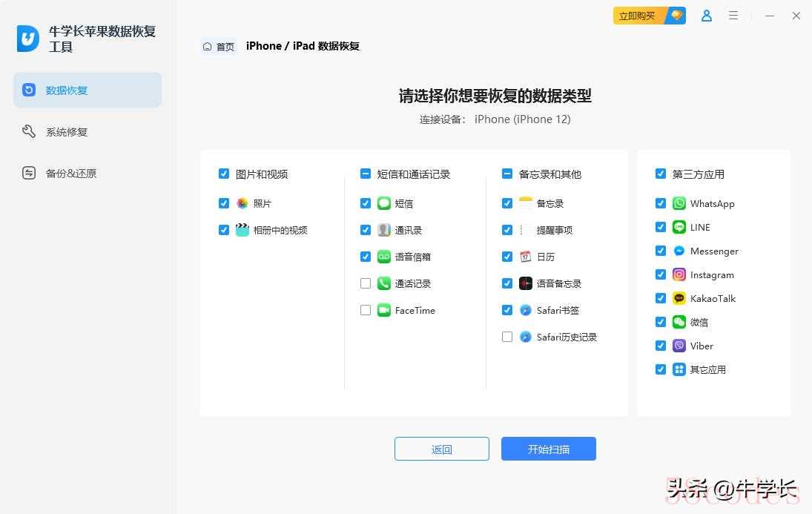Click the Safari bookmarks compass icon
The image size is (812, 514).
pos(526,310)
